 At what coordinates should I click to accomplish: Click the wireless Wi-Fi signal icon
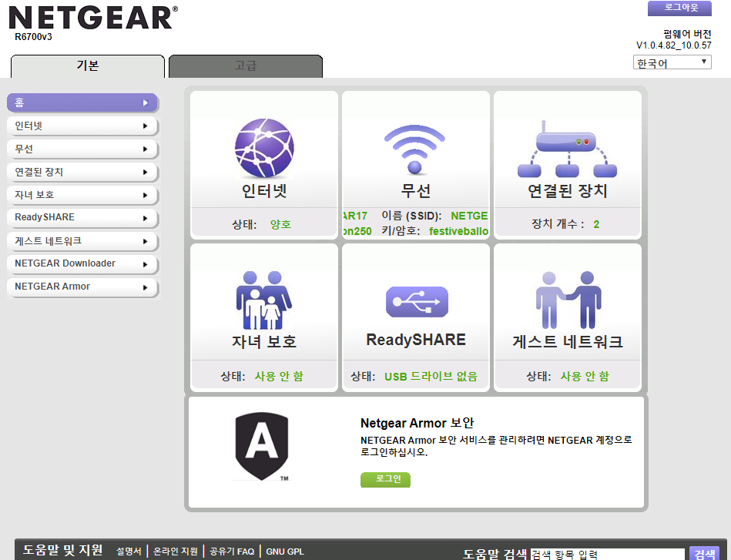point(414,149)
